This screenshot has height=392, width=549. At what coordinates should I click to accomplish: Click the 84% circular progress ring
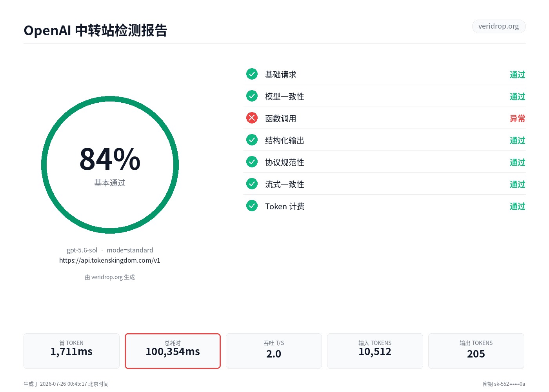(110, 165)
